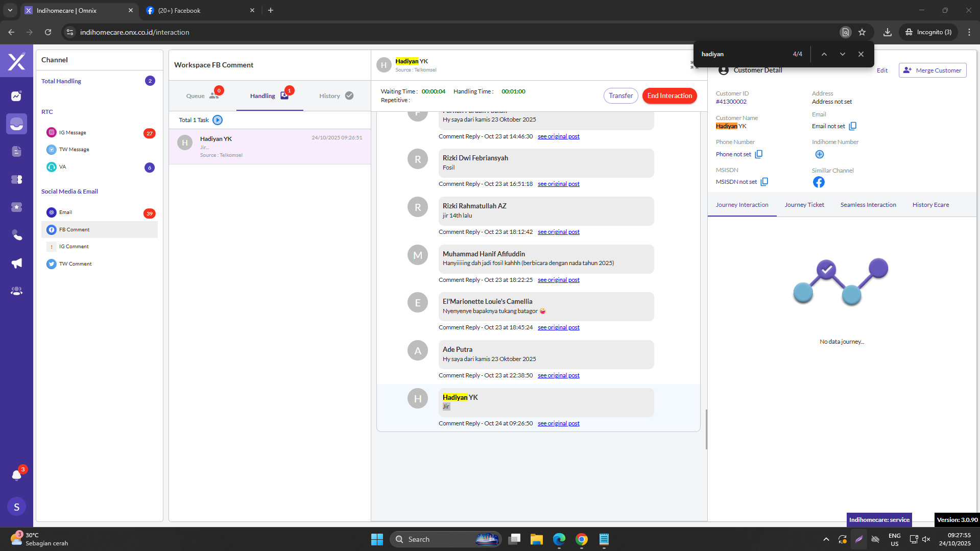
Task: Add an Indihome Number with plus icon
Action: (819, 154)
